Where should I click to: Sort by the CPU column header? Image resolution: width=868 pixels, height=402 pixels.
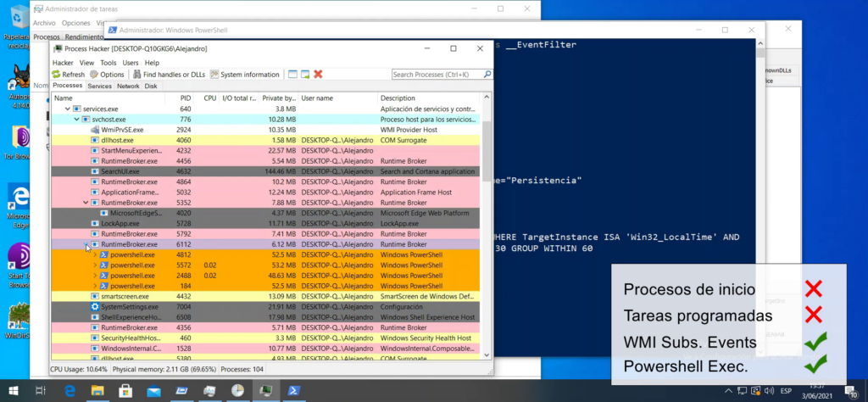point(207,98)
